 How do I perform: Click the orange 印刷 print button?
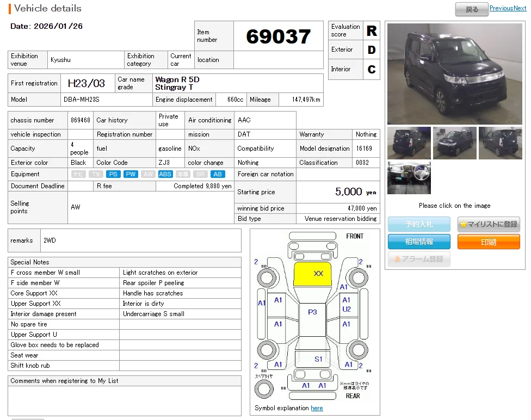click(489, 242)
